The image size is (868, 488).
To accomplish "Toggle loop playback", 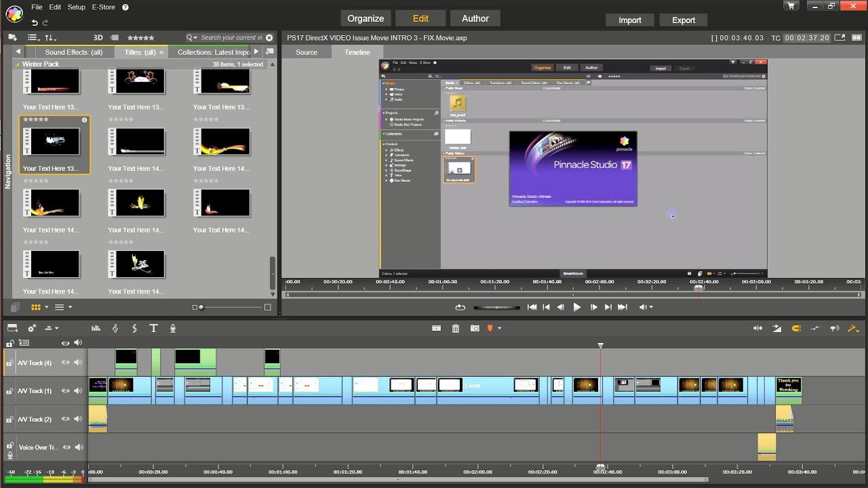I will (x=460, y=307).
